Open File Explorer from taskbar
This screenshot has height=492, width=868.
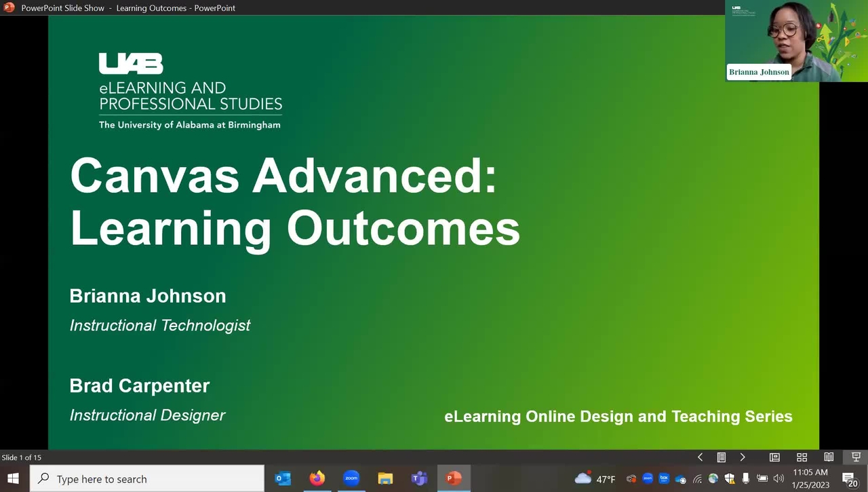pos(385,478)
